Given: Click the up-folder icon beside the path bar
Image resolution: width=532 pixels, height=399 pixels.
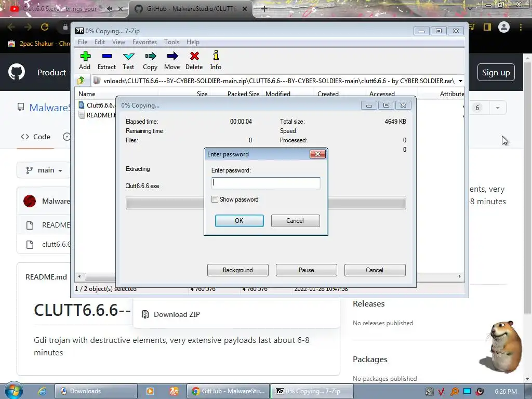Looking at the screenshot, I should [x=81, y=81].
